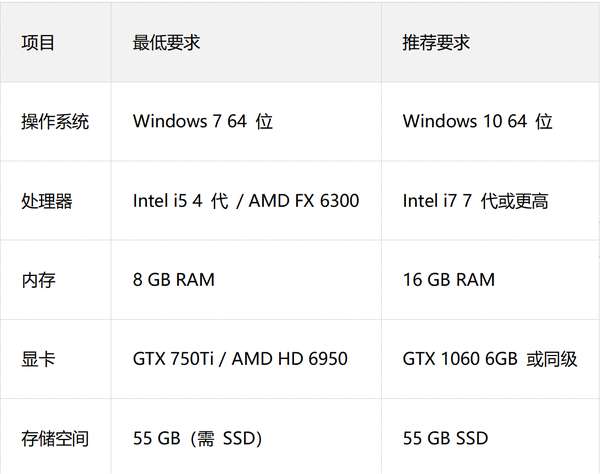Click the Intel i7 7 代或更高 cell

[x=475, y=201]
